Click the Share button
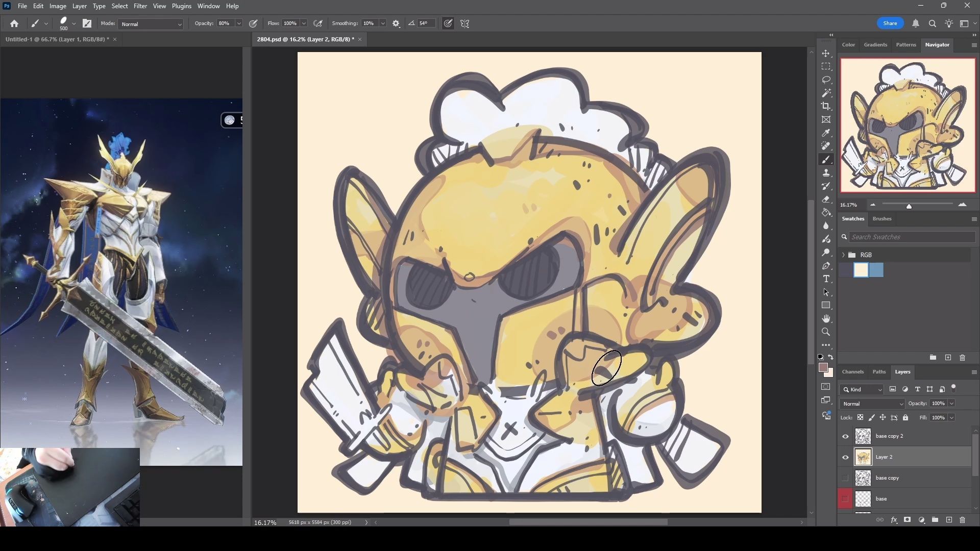 pyautogui.click(x=890, y=23)
